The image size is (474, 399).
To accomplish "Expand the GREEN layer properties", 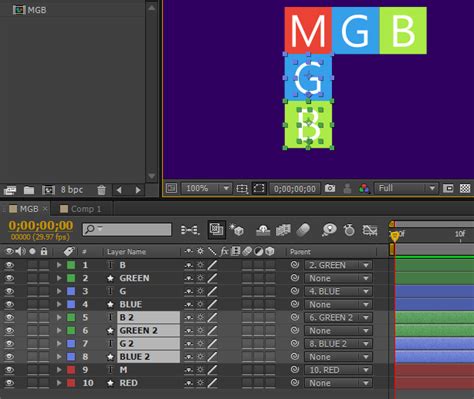I will click(59, 278).
